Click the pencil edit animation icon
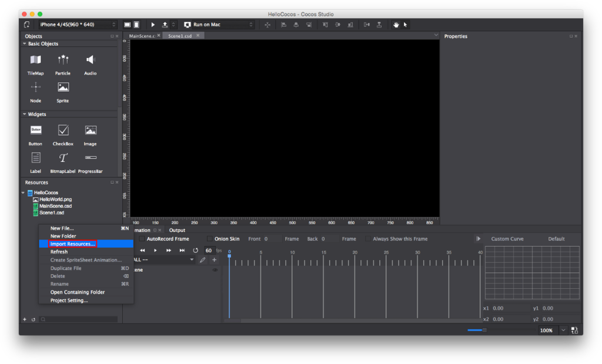602x364 pixels. click(202, 259)
